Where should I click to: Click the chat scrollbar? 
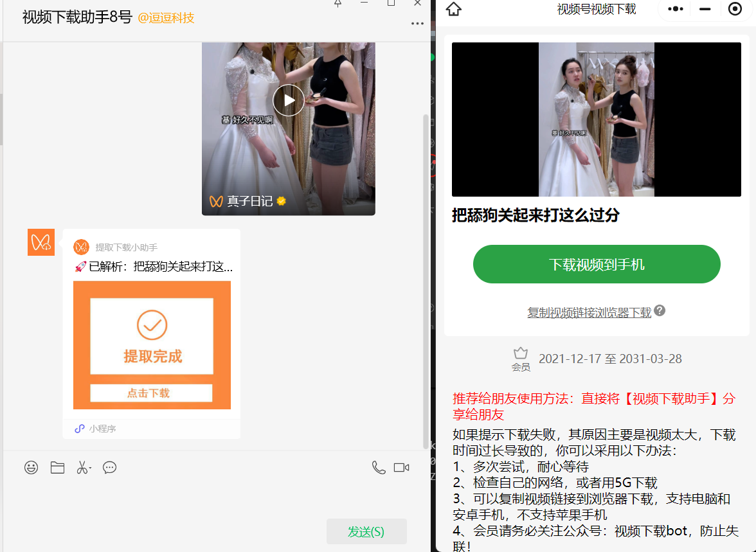point(426,281)
